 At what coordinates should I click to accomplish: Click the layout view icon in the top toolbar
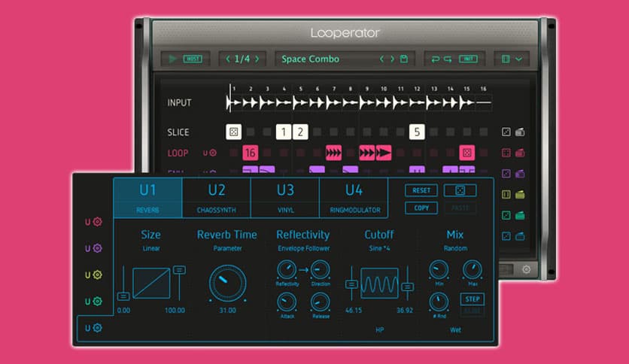point(506,59)
